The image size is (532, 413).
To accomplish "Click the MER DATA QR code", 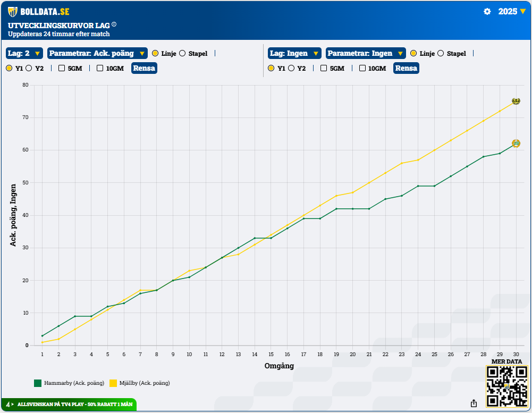I will click(x=506, y=386).
